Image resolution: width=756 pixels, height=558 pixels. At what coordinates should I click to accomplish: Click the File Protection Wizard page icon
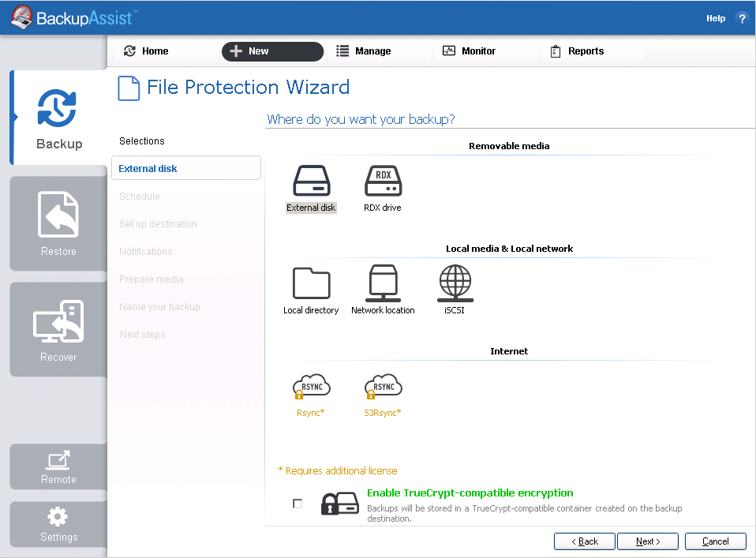click(x=129, y=88)
